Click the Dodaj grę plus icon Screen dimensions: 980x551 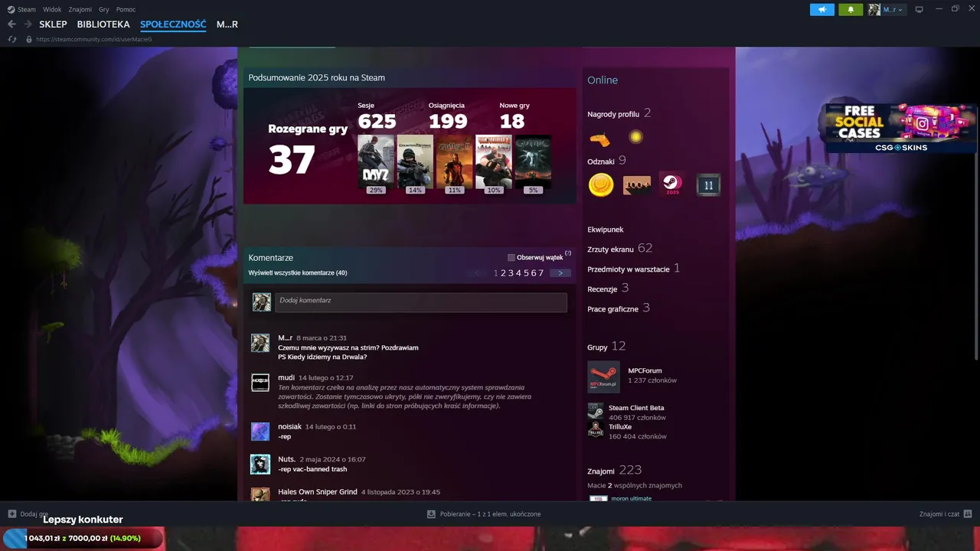click(x=12, y=514)
